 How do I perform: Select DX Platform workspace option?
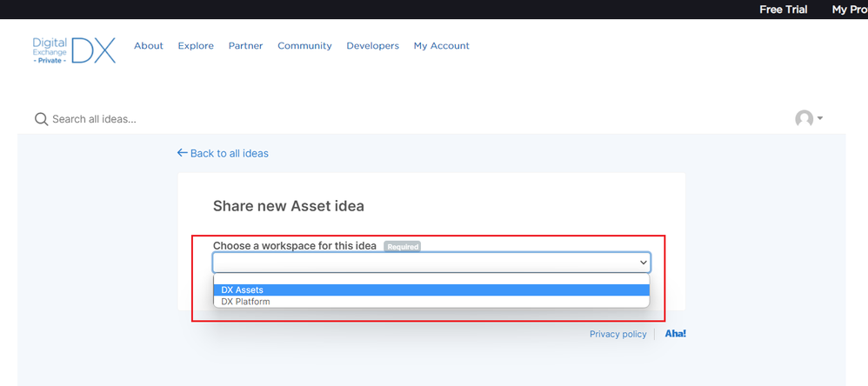pos(431,302)
